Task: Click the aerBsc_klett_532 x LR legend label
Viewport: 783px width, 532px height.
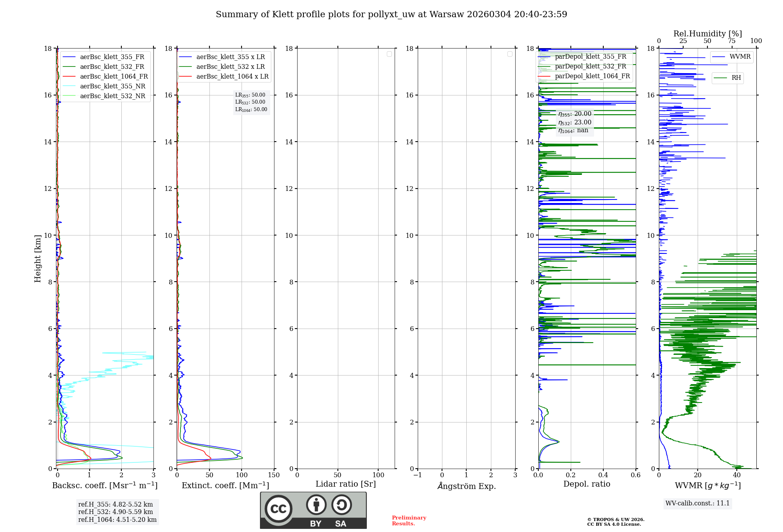Action: click(230, 67)
